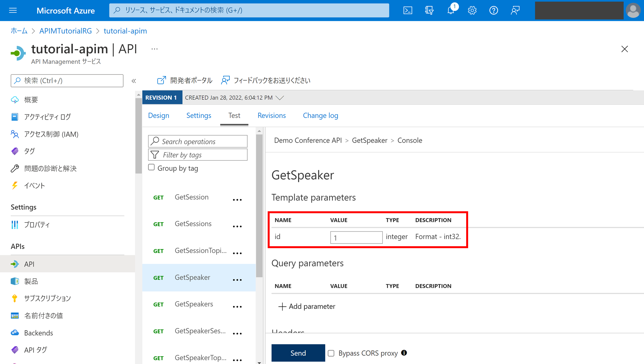Switch to the Revisions tab
The width and height of the screenshot is (644, 364).
click(272, 116)
